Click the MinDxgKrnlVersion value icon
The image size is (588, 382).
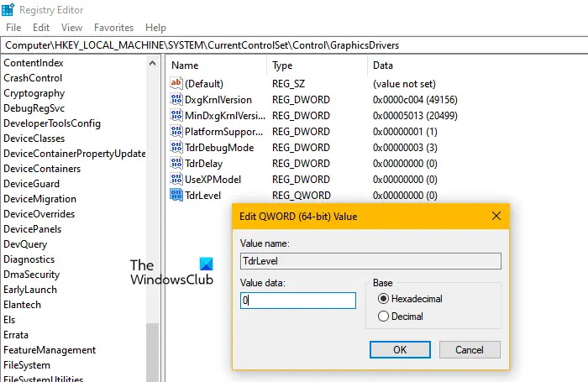click(x=176, y=115)
